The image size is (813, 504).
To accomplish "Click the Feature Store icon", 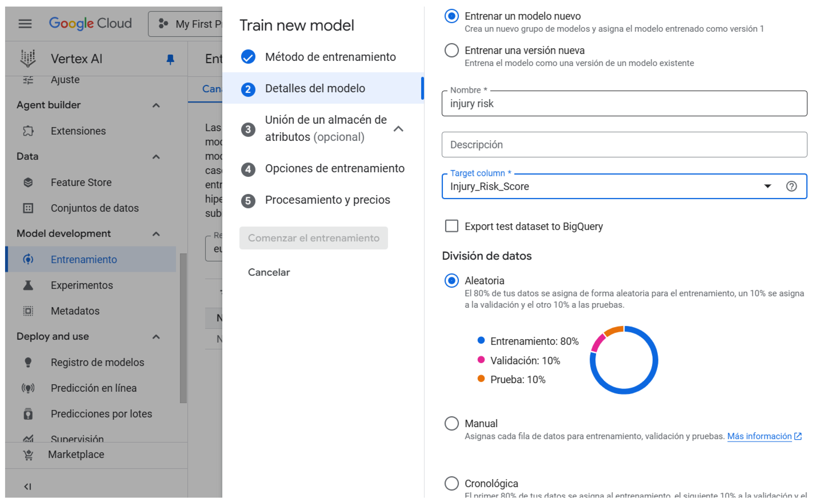I will pyautogui.click(x=28, y=182).
